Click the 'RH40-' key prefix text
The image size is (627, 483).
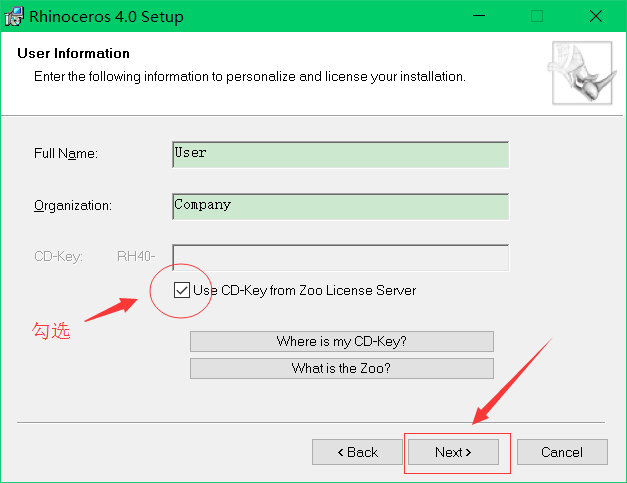[x=138, y=257]
